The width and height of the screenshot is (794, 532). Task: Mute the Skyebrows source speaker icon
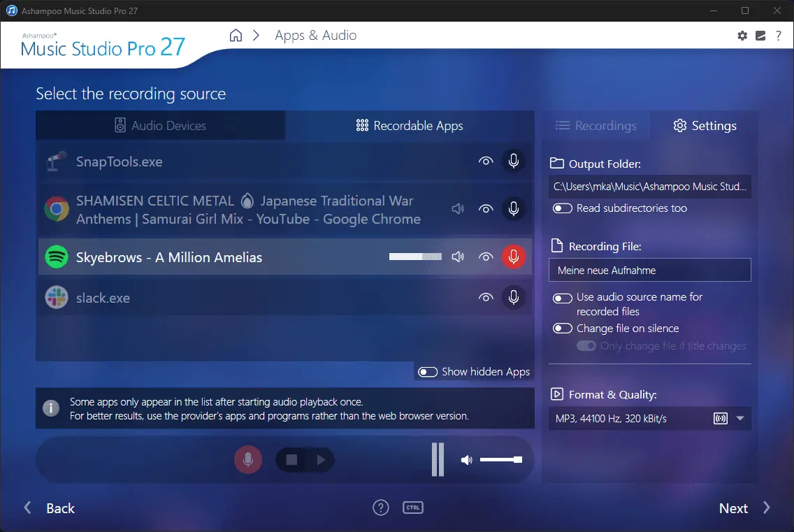click(x=458, y=257)
